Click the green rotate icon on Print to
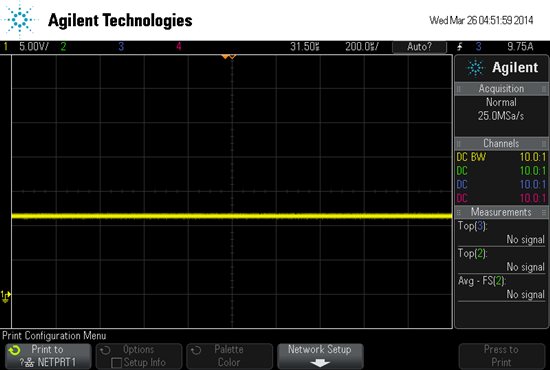Screen dimensions: 550x370 [15, 350]
